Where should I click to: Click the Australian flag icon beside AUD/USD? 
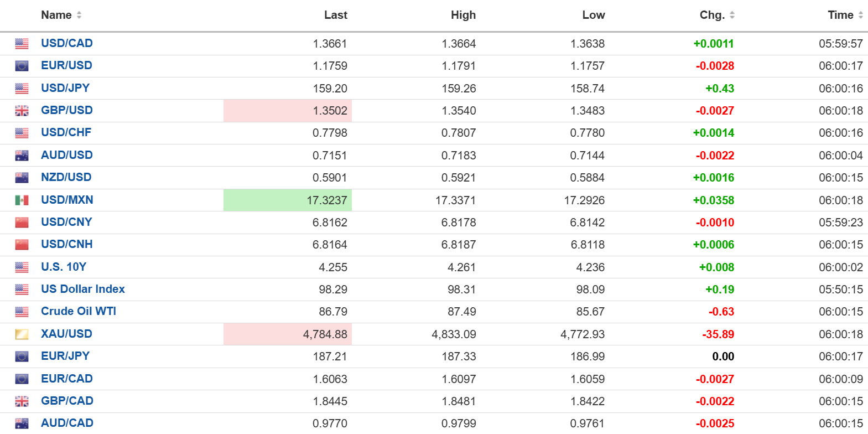click(22, 156)
